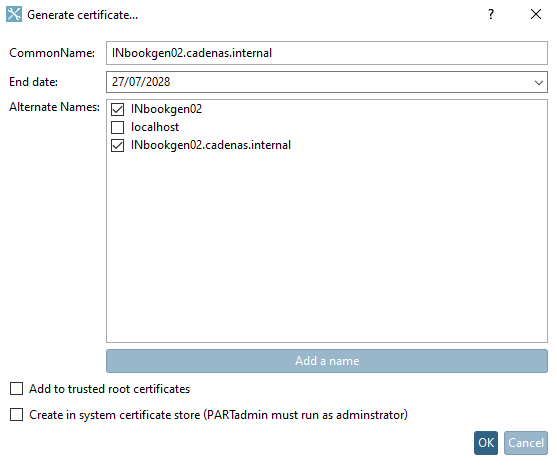Select the INbookgen02.cadenas.internal list entry text
This screenshot has height=465, width=557.
pos(211,145)
